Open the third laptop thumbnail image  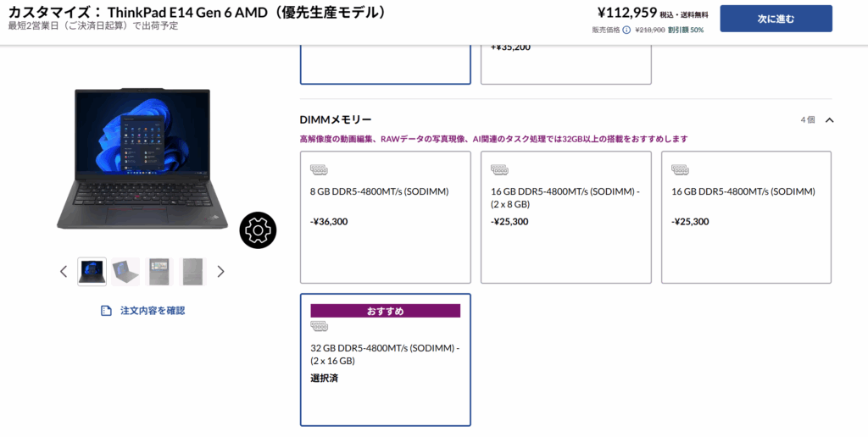pos(159,272)
